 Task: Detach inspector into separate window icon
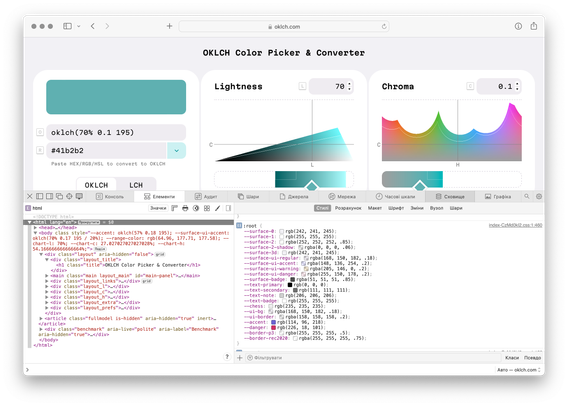[x=59, y=196]
